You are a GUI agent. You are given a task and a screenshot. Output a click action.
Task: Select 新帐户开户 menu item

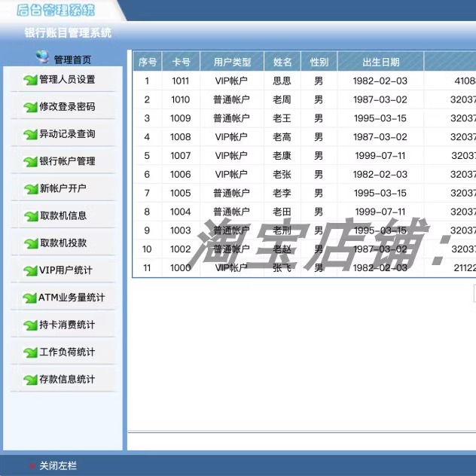(63, 188)
